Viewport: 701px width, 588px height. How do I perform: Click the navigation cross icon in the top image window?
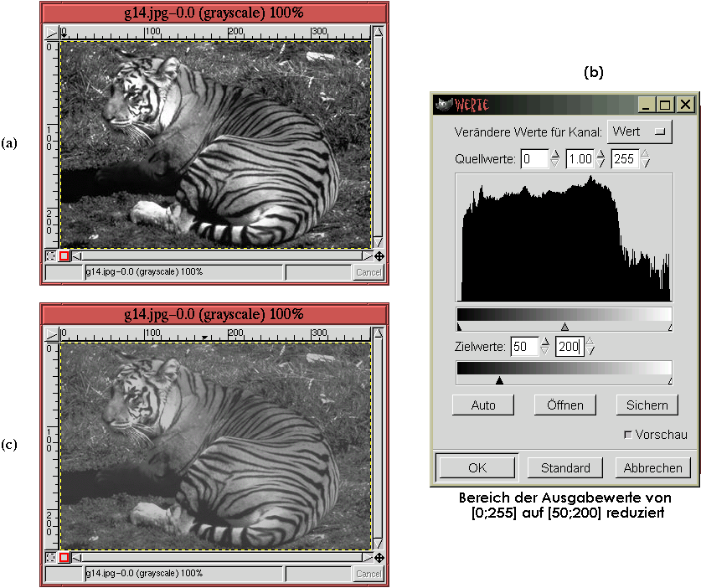[x=379, y=255]
